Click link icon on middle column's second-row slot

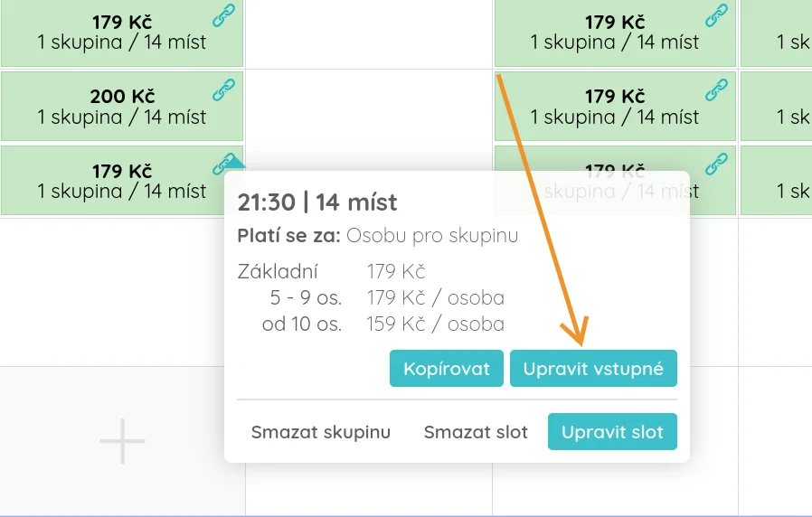716,89
